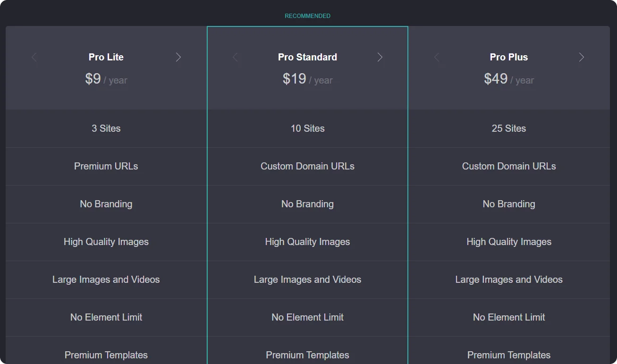Viewport: 617px width, 364px height.
Task: Click the previous arrow on Pro Lite
Action: pos(34,57)
